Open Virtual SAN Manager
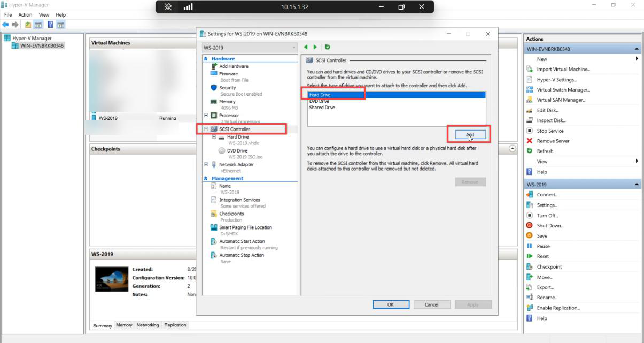 (x=561, y=100)
